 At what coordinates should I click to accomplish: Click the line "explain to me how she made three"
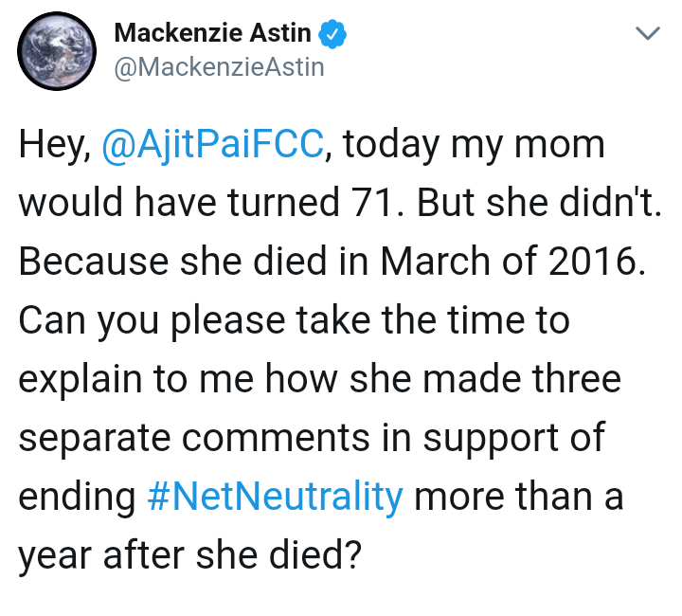(319, 380)
